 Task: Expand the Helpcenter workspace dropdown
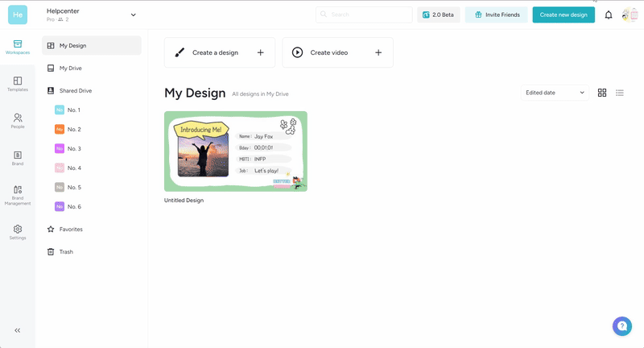[x=134, y=14]
